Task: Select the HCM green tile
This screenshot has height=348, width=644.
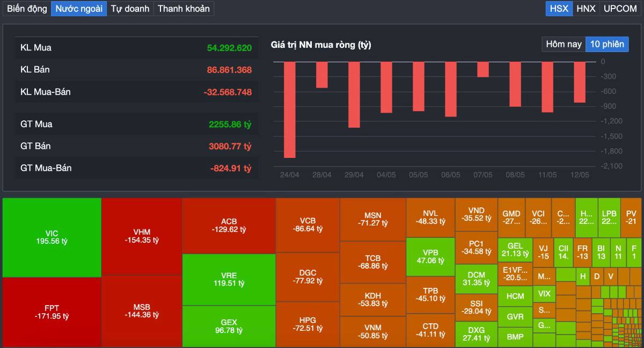Action: pos(515,296)
